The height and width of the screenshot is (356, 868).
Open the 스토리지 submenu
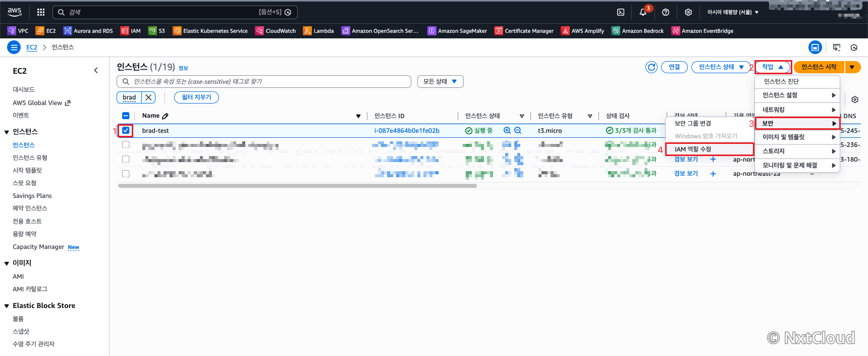click(797, 151)
